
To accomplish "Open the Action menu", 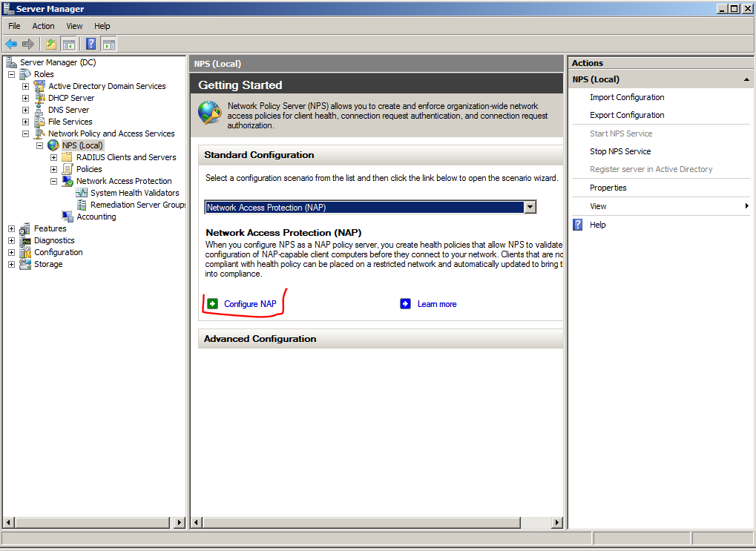I will pos(43,26).
